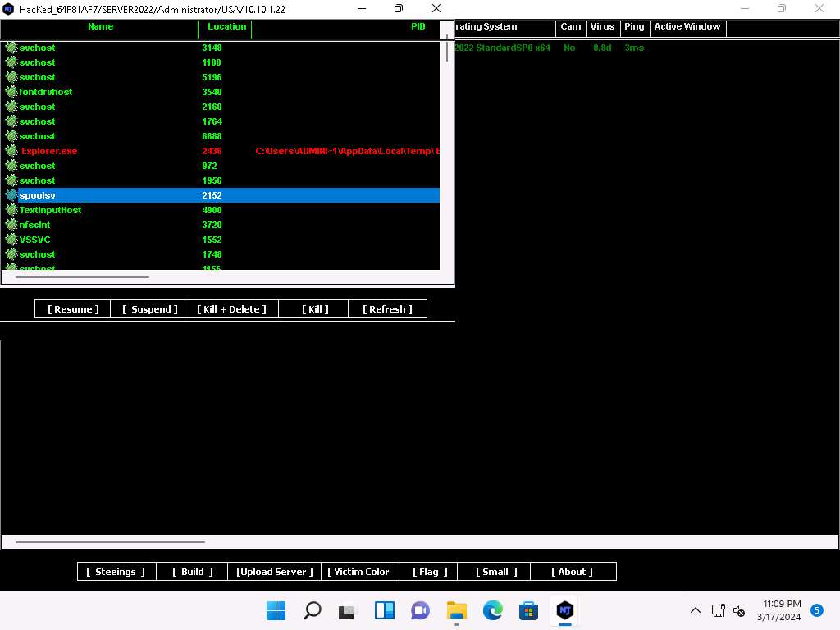Click the icon beside TextInputHost entry

pos(11,210)
